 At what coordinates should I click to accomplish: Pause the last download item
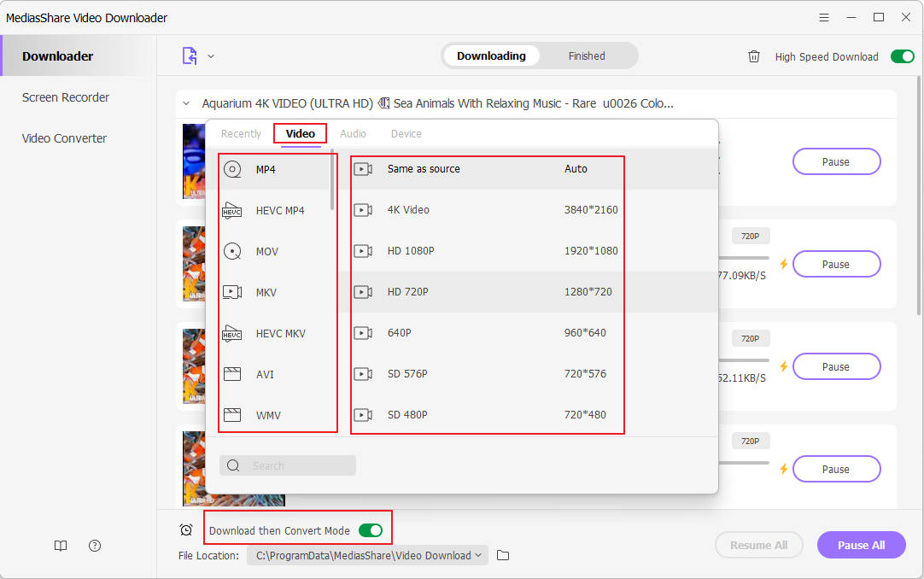(836, 469)
